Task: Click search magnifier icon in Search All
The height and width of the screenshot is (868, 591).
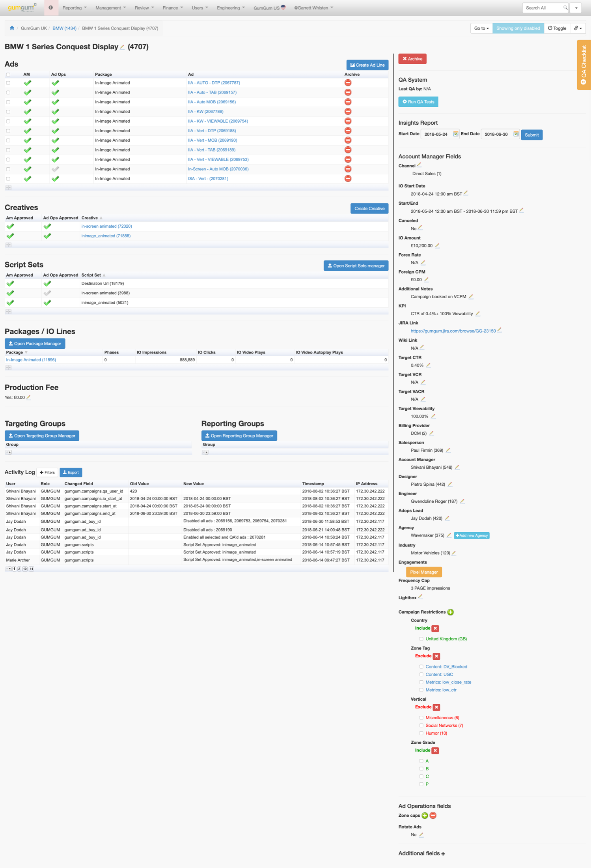Action: pyautogui.click(x=565, y=8)
